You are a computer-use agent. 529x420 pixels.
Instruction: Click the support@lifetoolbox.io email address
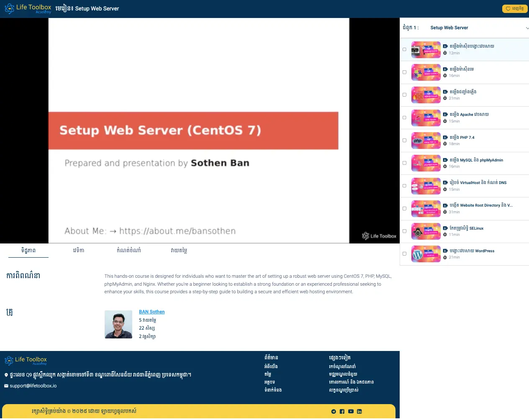point(33,386)
